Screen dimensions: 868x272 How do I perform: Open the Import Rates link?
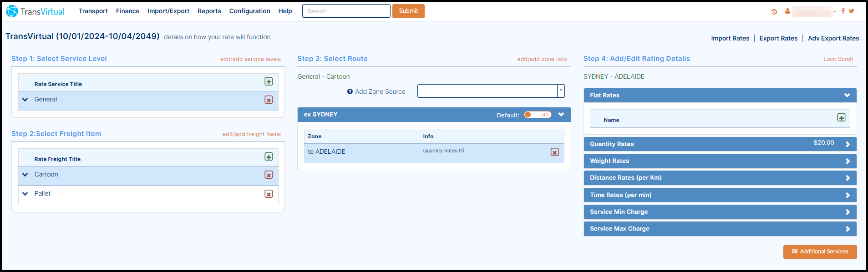(730, 38)
